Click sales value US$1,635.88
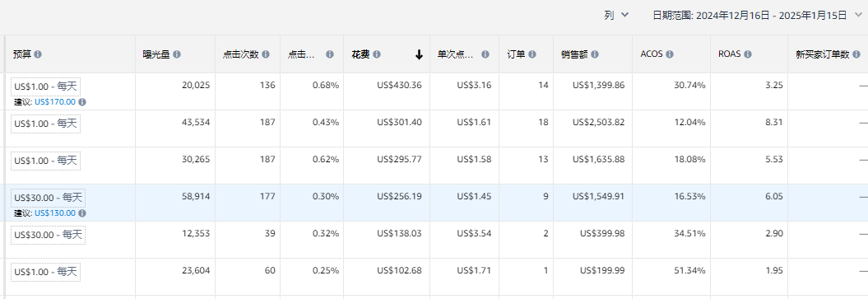Screen dimensions: 868x299 click(x=599, y=160)
